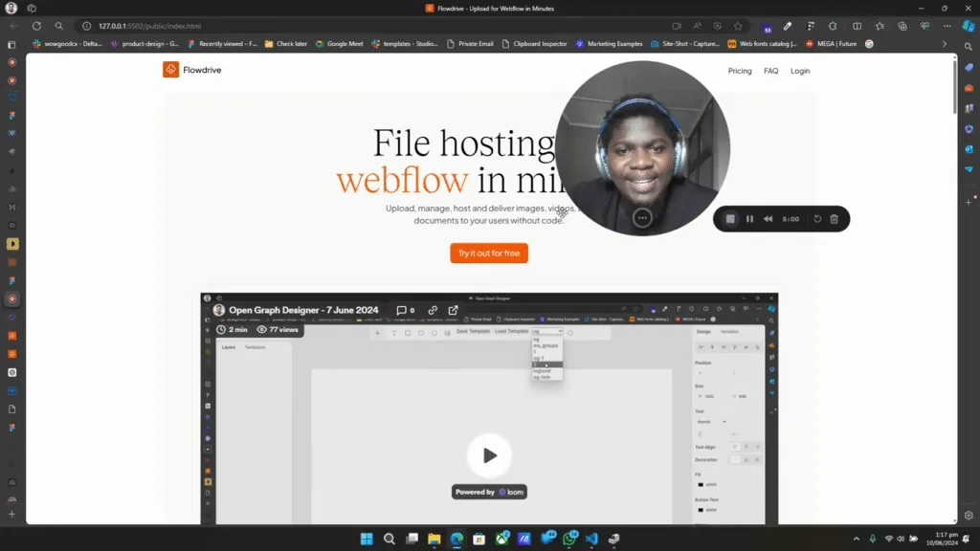
Task: Delete the current recording via trash icon
Action: pos(834,219)
